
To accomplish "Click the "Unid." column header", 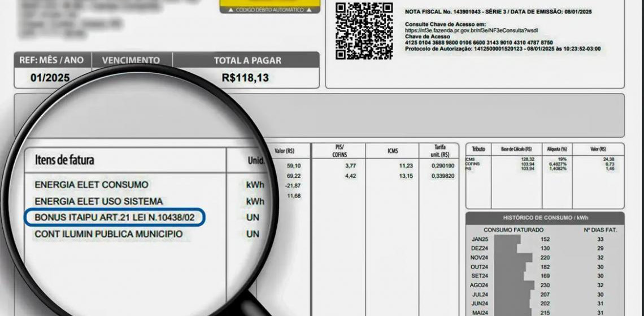I will pyautogui.click(x=256, y=161).
